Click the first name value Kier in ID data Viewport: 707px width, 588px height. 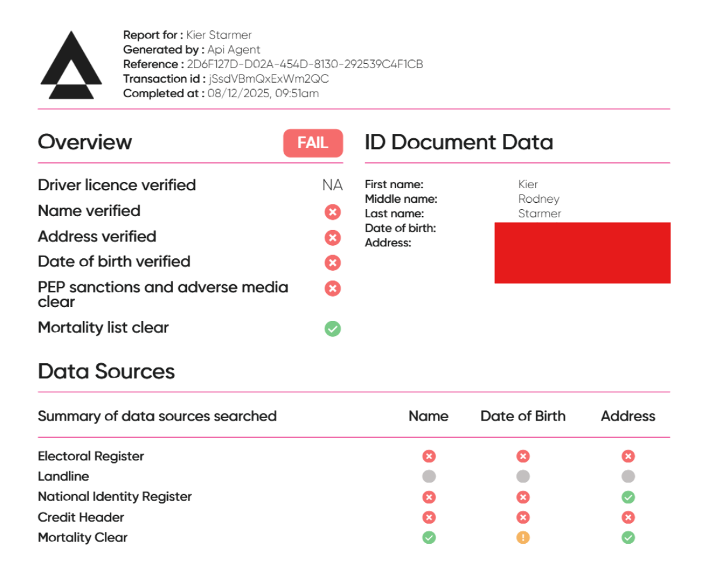pyautogui.click(x=528, y=184)
